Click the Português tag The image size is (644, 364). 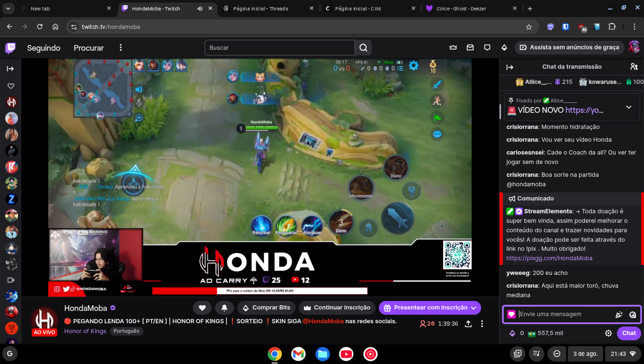coord(126,331)
